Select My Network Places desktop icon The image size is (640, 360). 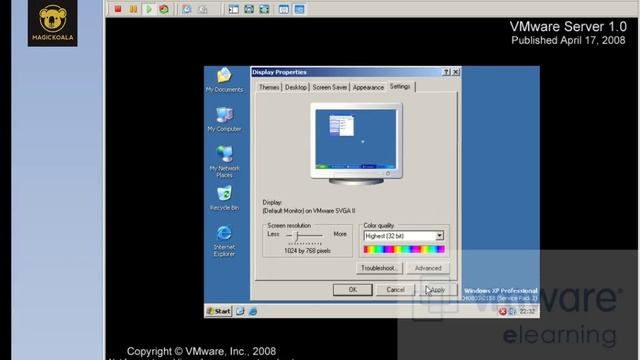[x=224, y=162]
